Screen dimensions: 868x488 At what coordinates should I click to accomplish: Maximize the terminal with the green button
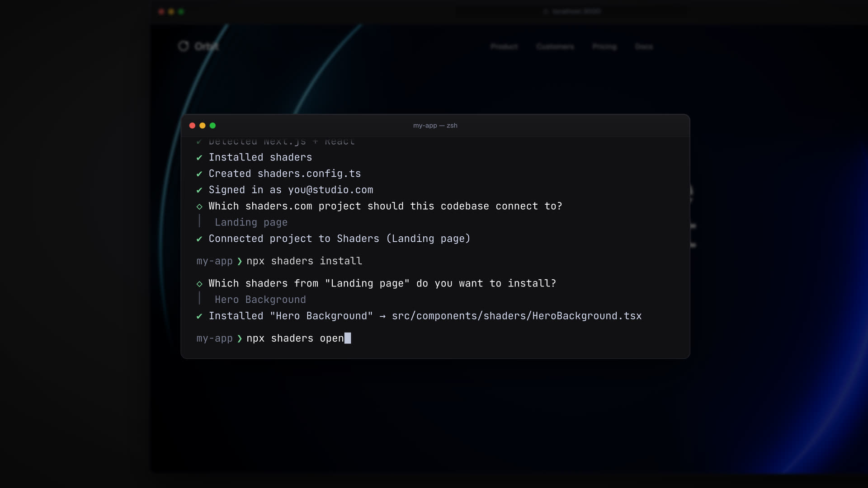click(212, 126)
